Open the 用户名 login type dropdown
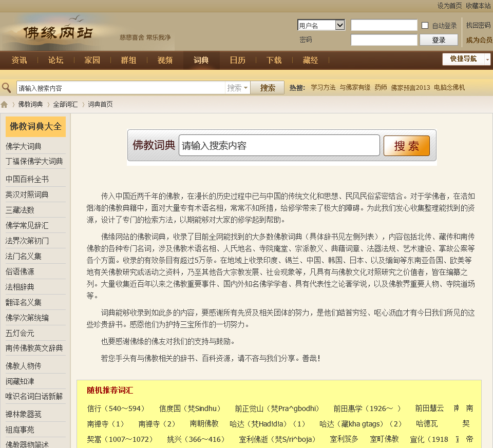493x448 pixels. (321, 25)
